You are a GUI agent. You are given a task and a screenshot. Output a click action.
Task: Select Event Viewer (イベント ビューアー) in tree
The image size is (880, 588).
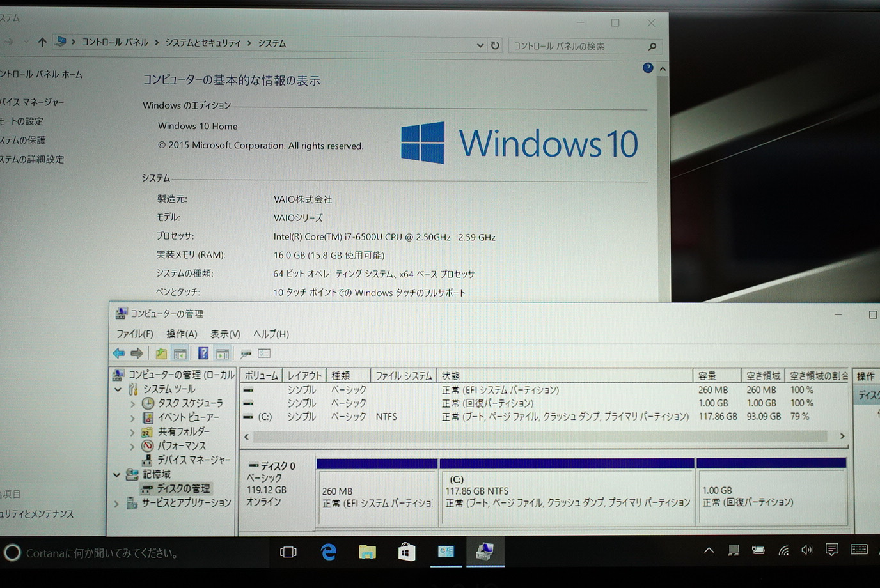coord(188,417)
